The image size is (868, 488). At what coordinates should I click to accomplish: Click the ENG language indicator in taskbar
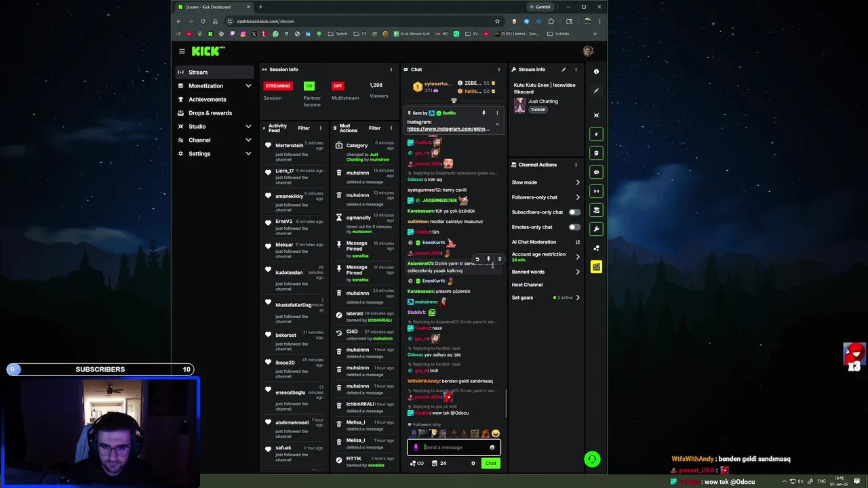(822, 481)
